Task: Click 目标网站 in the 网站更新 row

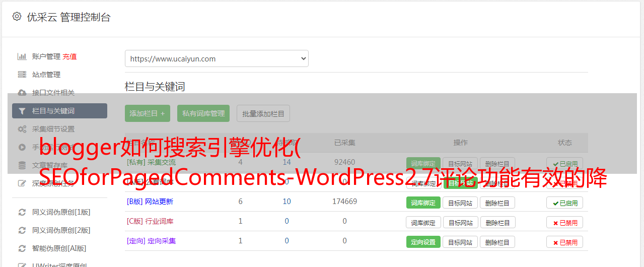Action: pos(460,203)
